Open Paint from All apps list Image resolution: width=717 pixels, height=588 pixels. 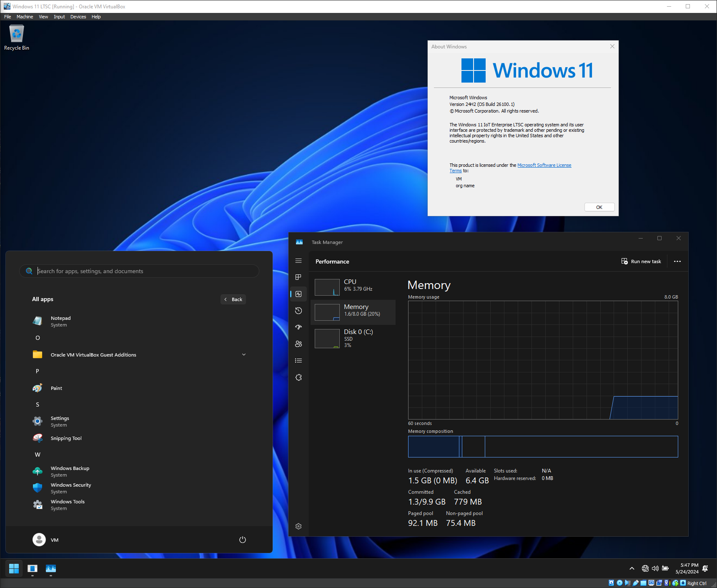[x=139, y=388]
